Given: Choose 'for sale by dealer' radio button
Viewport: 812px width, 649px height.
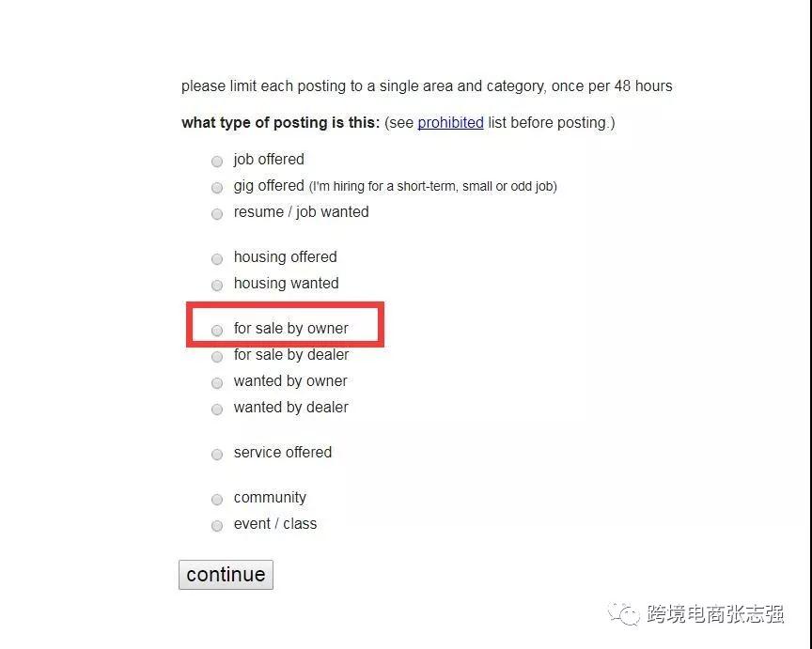Looking at the screenshot, I should [217, 356].
